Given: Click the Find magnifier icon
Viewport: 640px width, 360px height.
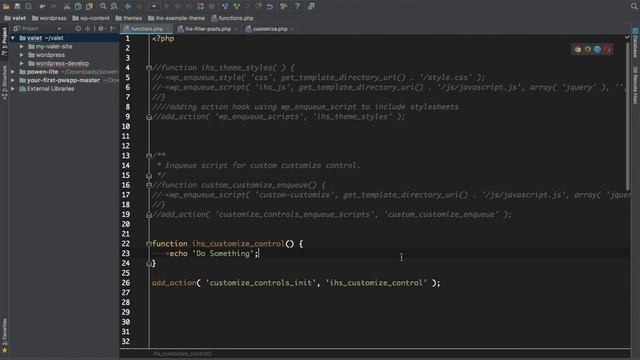Looking at the screenshot, I should pos(103,6).
